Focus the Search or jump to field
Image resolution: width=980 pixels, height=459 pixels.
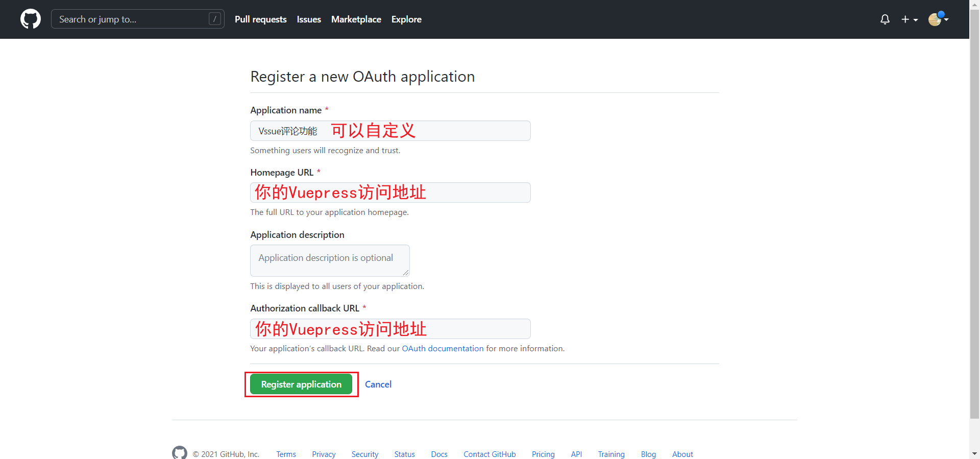(138, 19)
